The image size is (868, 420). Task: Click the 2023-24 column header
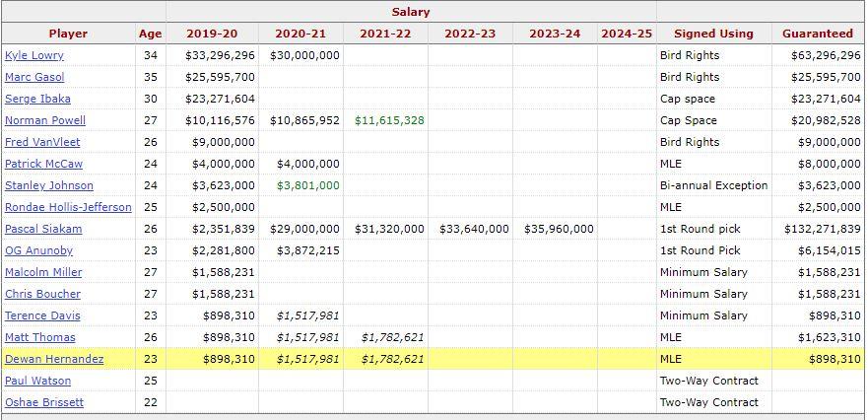coord(555,34)
